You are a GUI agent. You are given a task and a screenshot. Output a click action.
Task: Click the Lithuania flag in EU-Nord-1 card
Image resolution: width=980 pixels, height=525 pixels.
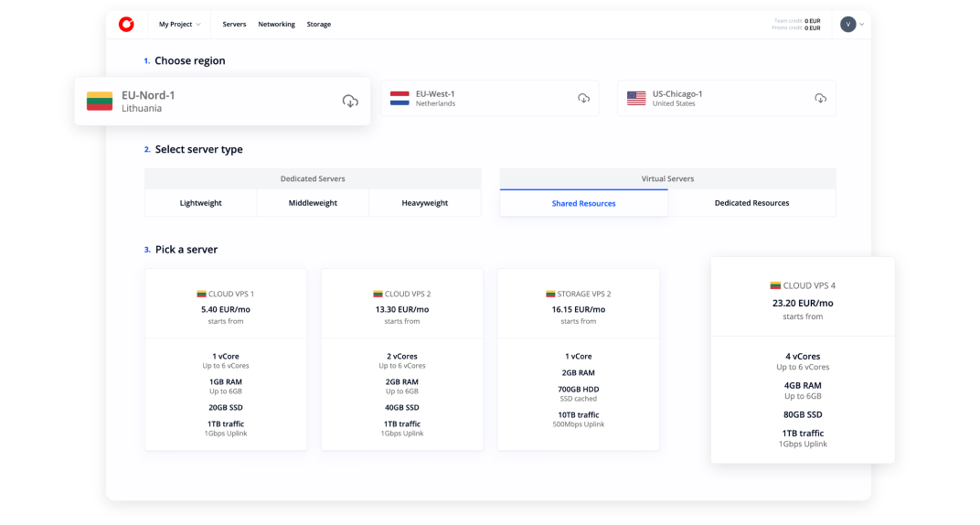tap(100, 101)
